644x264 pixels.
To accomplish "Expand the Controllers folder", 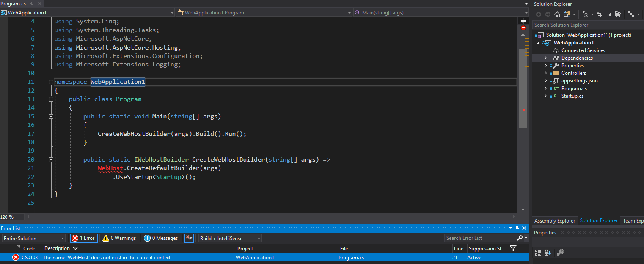I will 545,73.
